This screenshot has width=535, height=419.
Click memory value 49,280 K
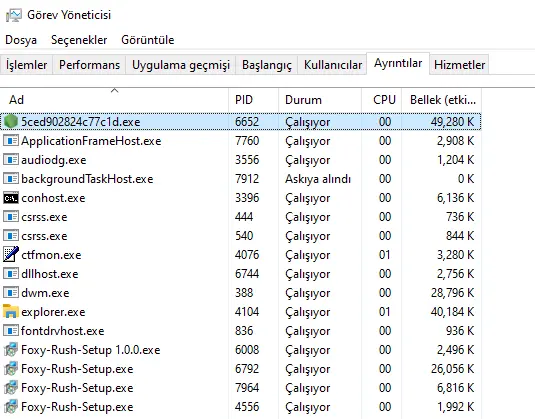pyautogui.click(x=452, y=122)
